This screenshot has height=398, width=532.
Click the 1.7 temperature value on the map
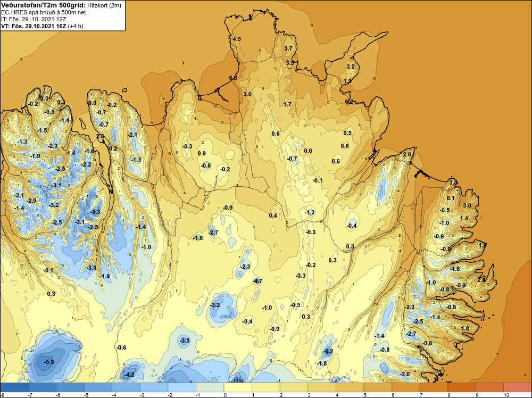pos(287,104)
